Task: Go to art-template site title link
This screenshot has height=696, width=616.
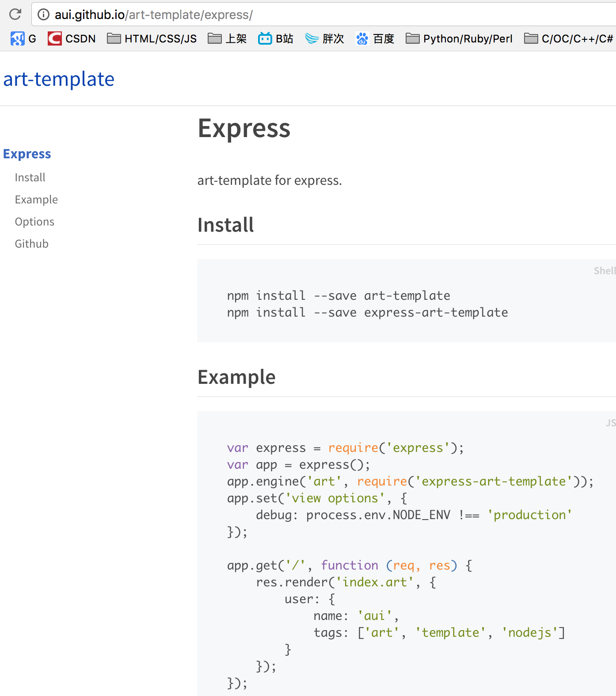Action: pyautogui.click(x=59, y=79)
